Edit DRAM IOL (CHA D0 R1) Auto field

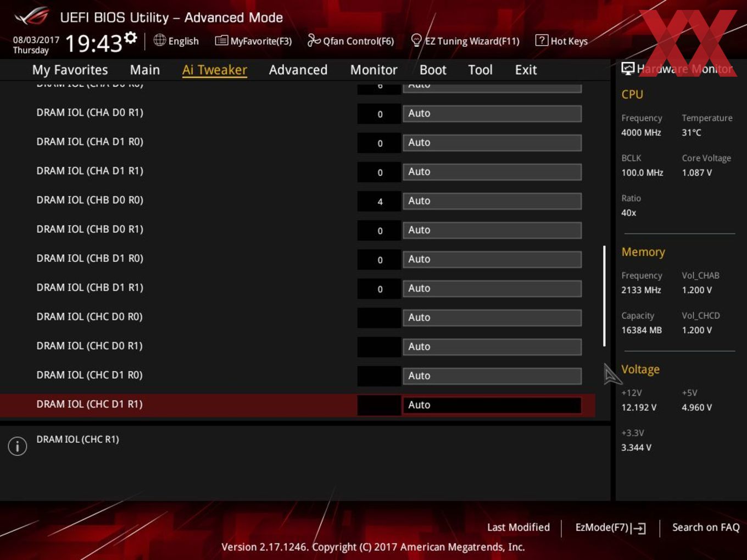pos(492,114)
